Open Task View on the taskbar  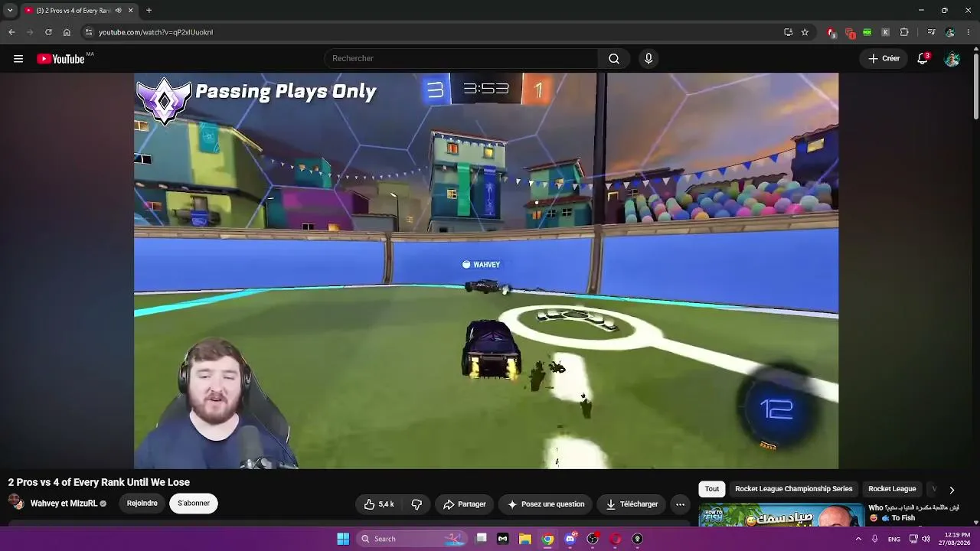481,539
